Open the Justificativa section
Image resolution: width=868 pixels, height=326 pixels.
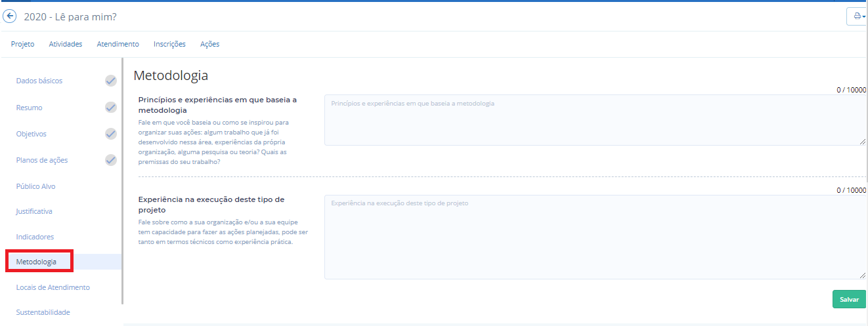point(34,211)
